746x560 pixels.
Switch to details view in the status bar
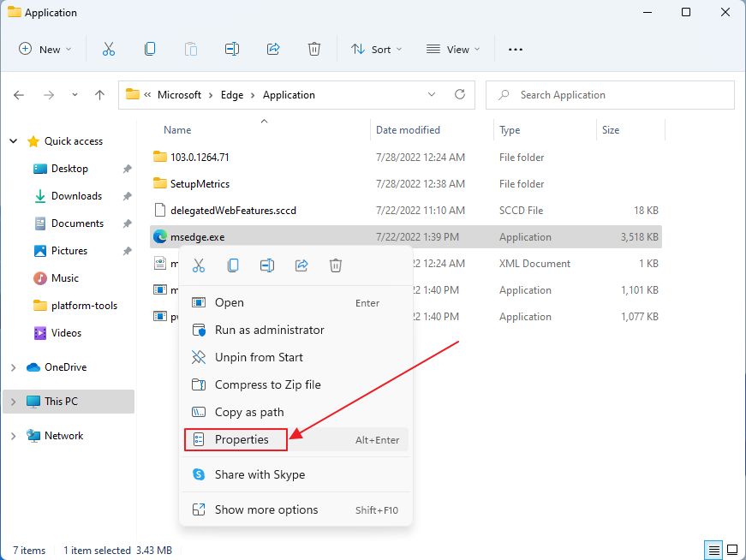tap(713, 550)
